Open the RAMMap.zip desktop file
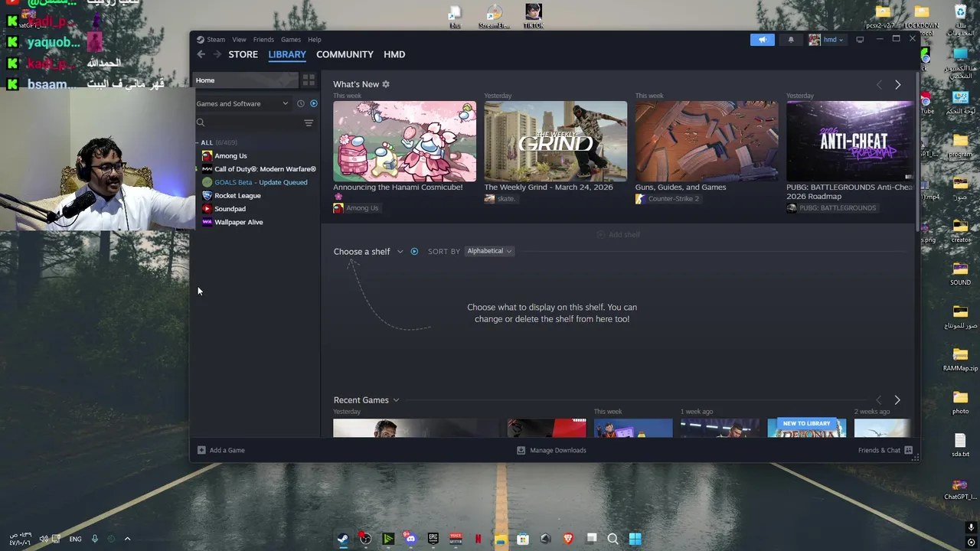Viewport: 980px width, 551px height. point(960,358)
